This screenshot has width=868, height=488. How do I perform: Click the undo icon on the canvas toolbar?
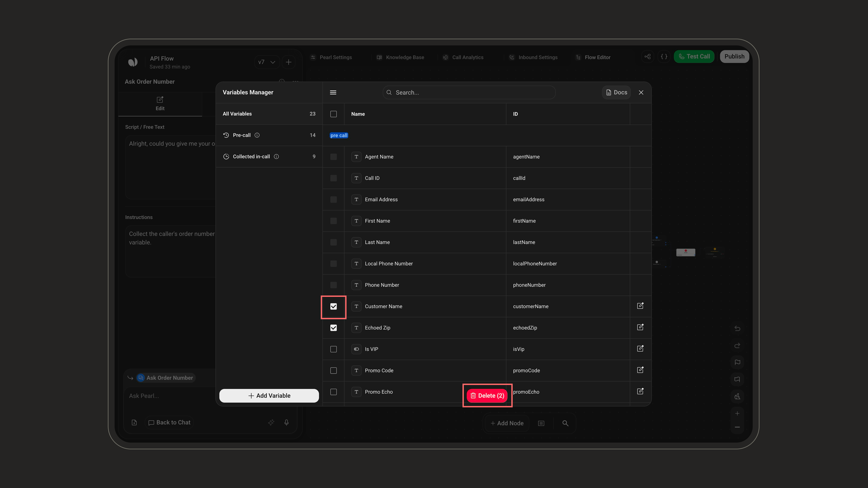(737, 328)
